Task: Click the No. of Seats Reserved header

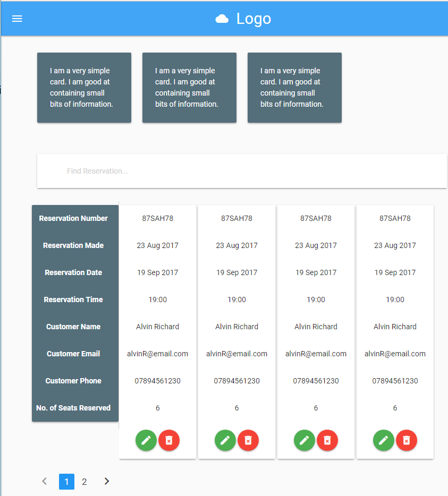Action: click(73, 407)
